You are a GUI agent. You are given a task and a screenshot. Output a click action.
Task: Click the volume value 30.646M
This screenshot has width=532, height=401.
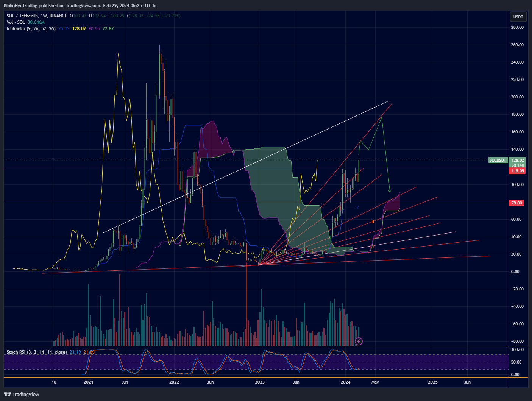pyautogui.click(x=36, y=22)
